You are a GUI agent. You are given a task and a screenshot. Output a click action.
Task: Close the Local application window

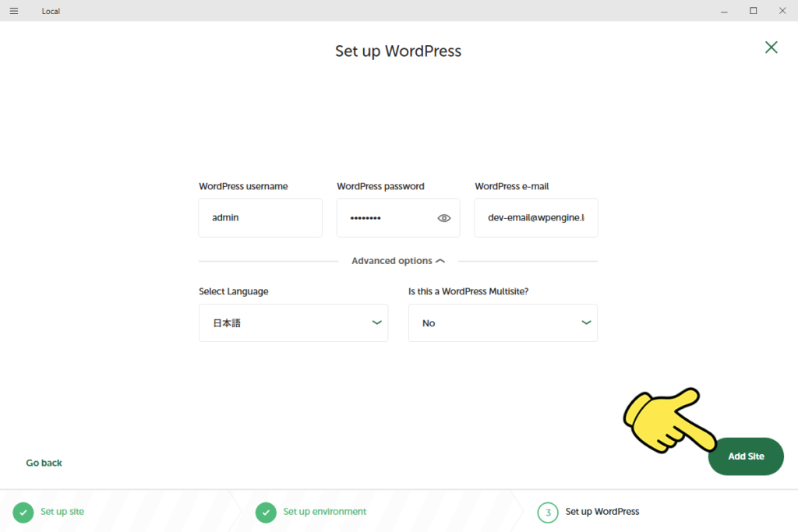[x=782, y=11]
